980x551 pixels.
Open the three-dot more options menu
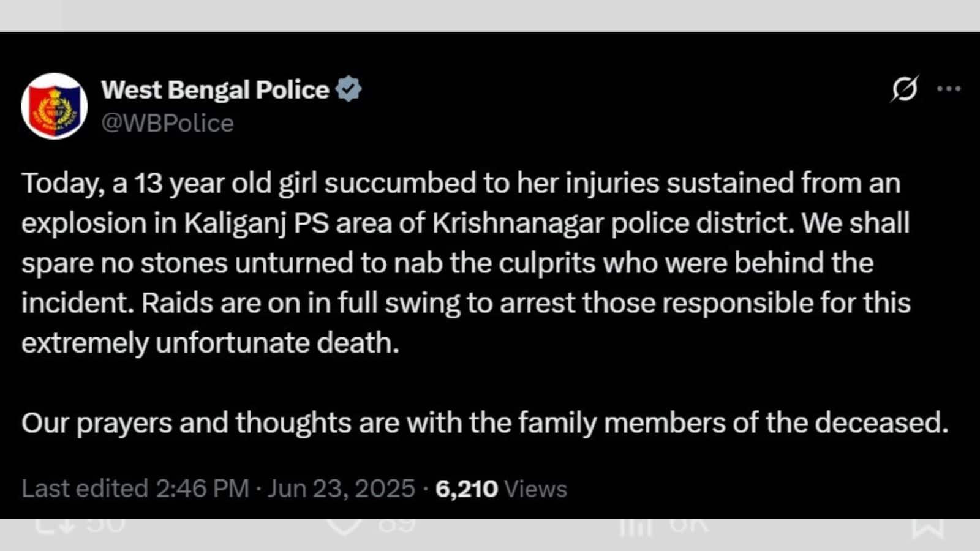(949, 89)
